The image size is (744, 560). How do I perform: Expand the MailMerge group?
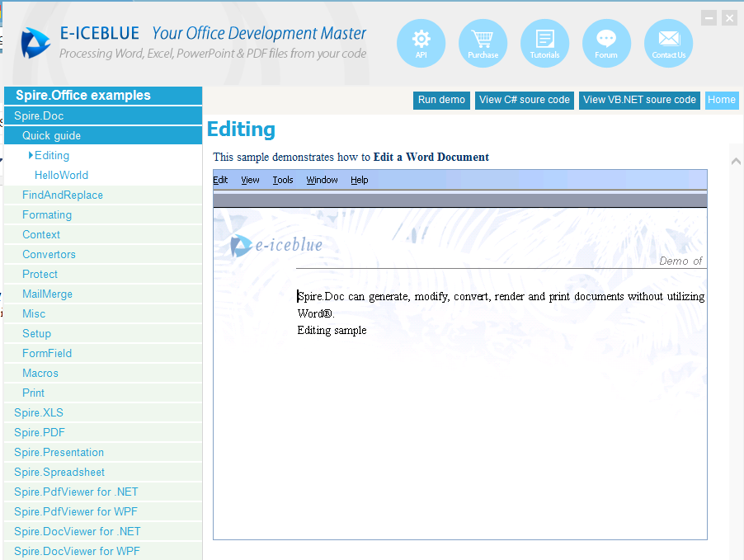tap(103, 294)
